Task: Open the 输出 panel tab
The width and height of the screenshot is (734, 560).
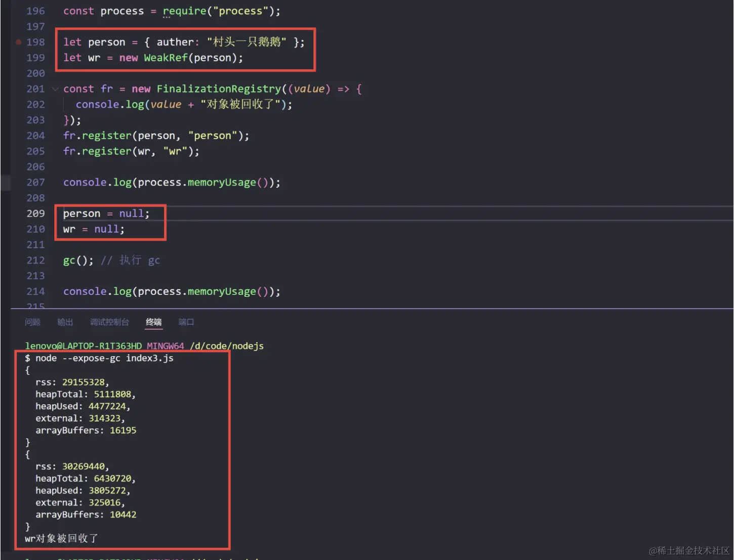Action: 65,322
